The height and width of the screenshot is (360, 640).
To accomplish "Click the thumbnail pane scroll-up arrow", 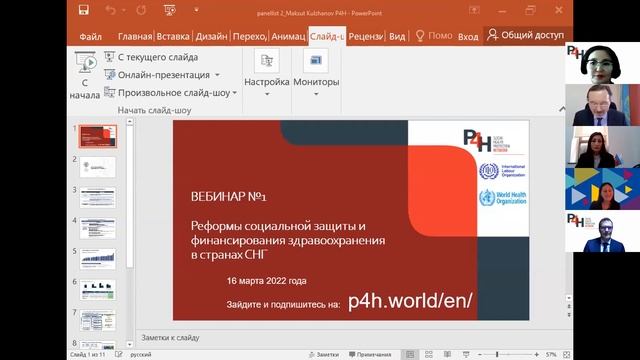I will (130, 122).
